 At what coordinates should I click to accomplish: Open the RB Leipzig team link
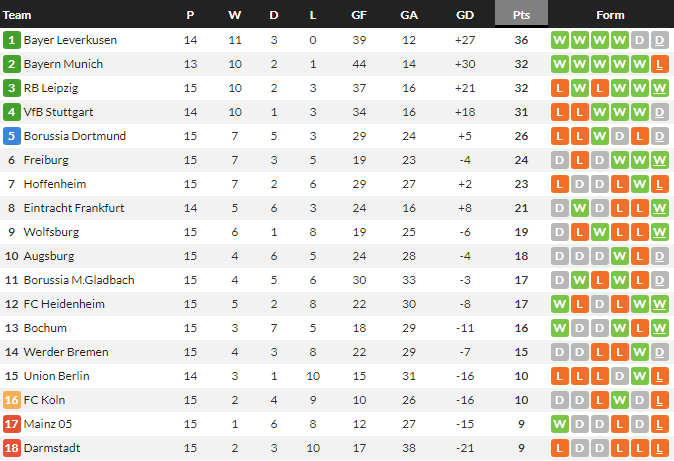point(50,88)
